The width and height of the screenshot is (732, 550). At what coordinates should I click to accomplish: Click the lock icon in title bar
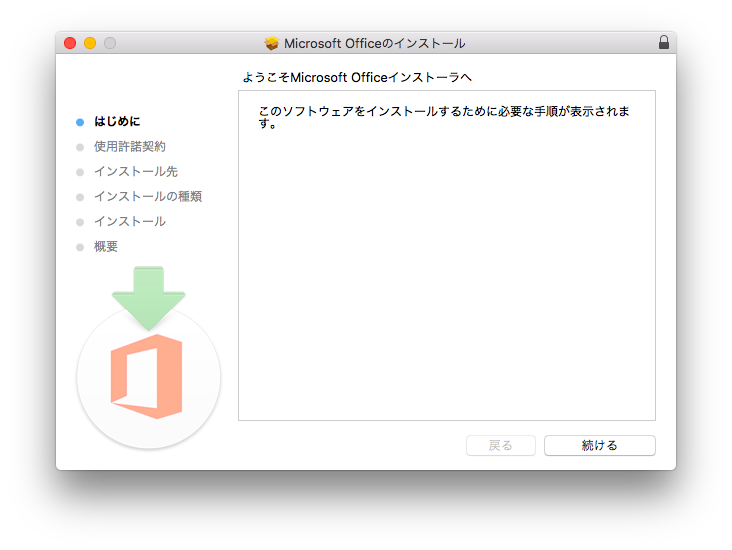(x=663, y=42)
